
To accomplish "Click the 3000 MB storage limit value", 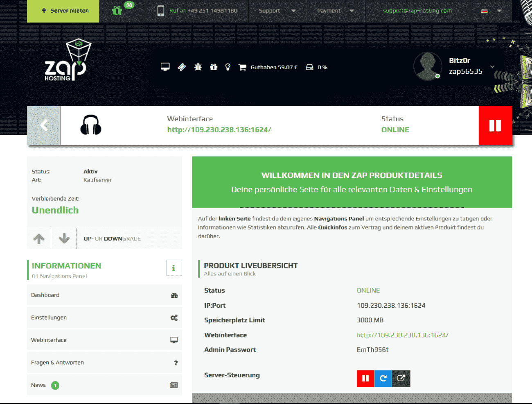I will [x=370, y=320].
